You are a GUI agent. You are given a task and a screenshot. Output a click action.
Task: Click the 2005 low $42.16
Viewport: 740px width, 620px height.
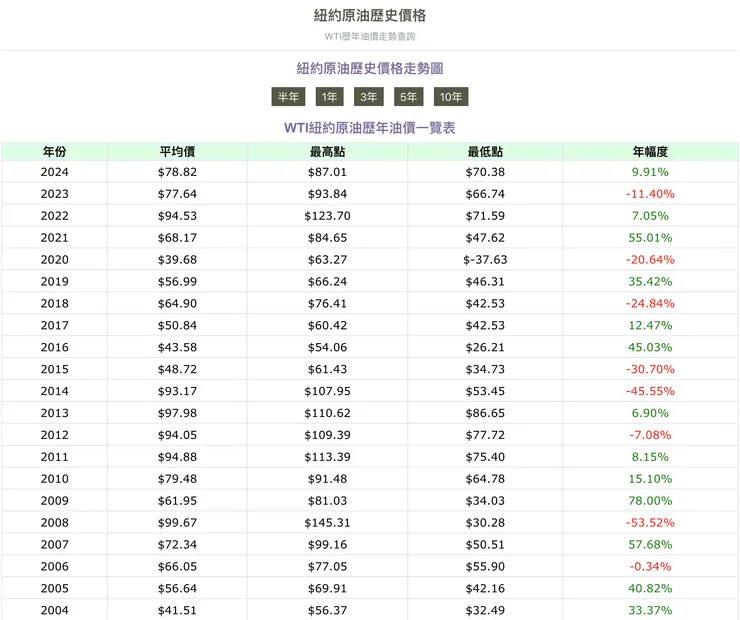(x=485, y=589)
